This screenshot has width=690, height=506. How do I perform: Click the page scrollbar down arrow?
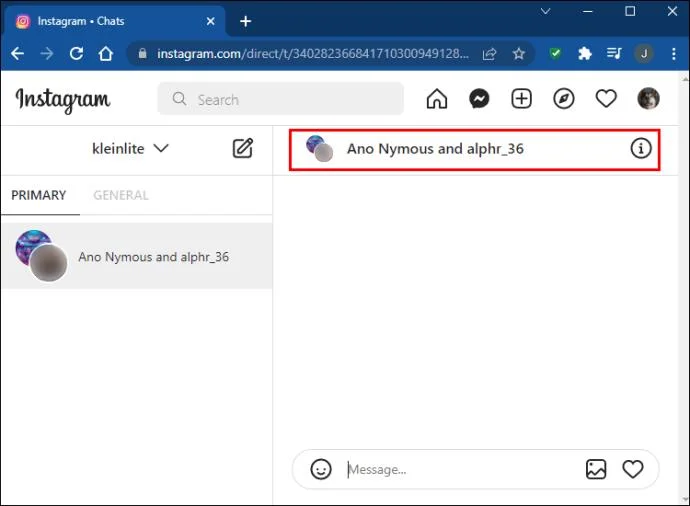tap(685, 499)
